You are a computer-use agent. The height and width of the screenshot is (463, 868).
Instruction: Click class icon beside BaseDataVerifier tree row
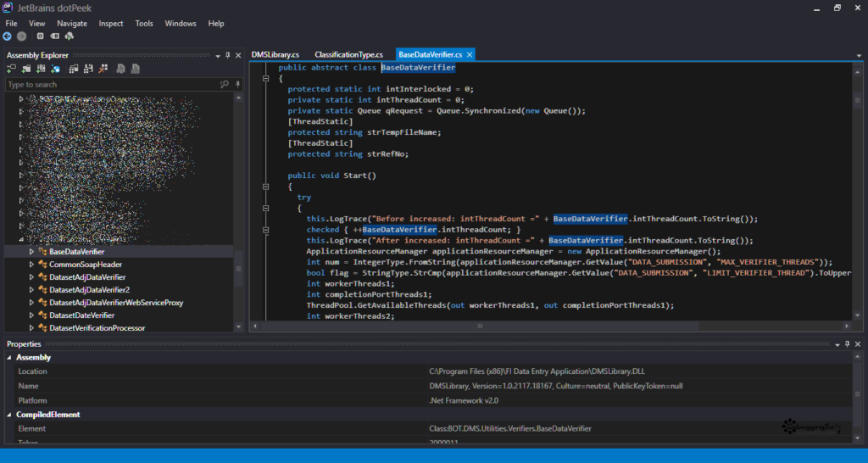[42, 252]
